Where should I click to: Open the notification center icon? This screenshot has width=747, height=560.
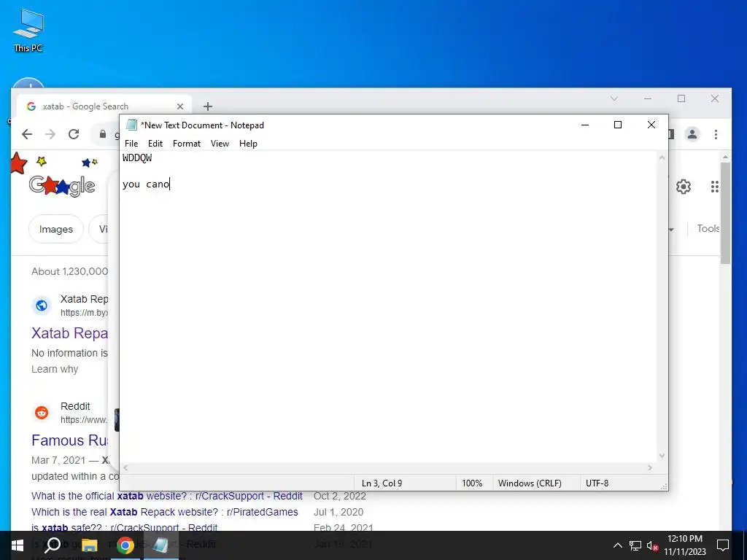point(723,545)
